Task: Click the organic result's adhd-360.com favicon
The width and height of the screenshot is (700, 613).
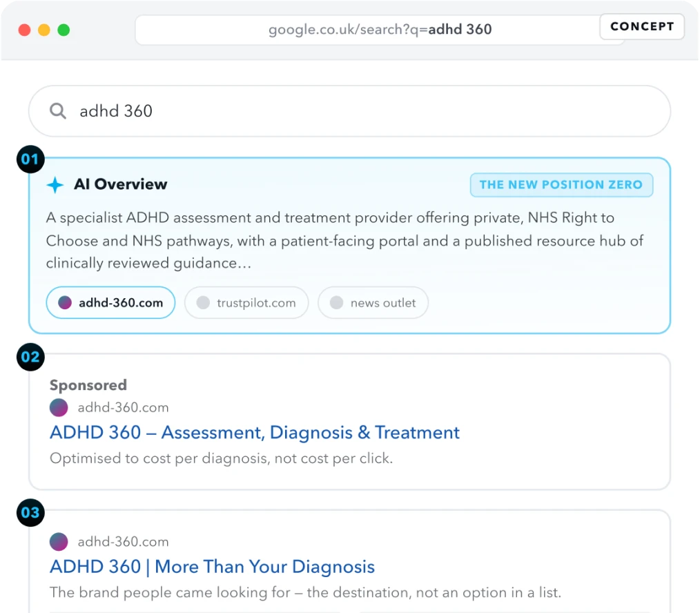Action: point(59,542)
